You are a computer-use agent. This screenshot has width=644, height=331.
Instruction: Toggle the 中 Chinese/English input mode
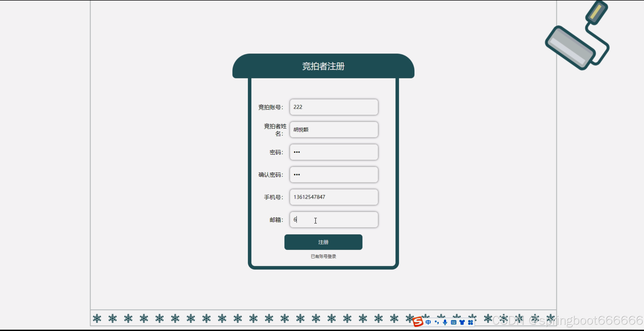click(428, 322)
